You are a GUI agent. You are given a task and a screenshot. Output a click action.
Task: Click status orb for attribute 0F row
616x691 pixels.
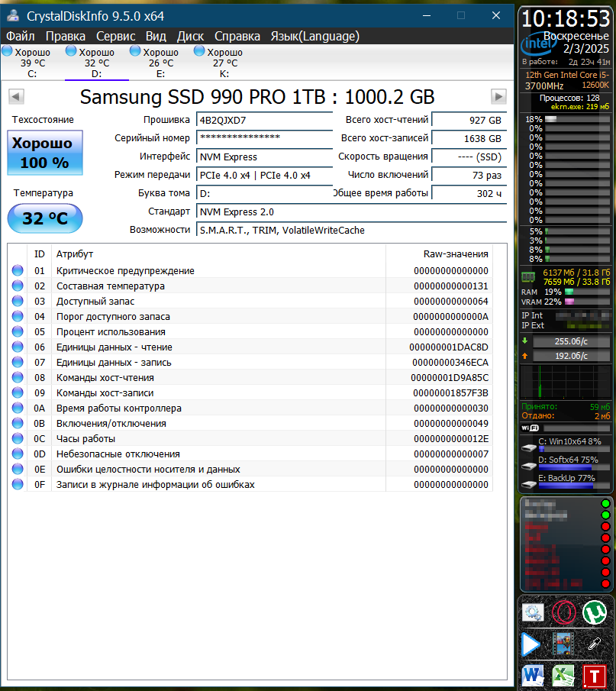pyautogui.click(x=18, y=484)
